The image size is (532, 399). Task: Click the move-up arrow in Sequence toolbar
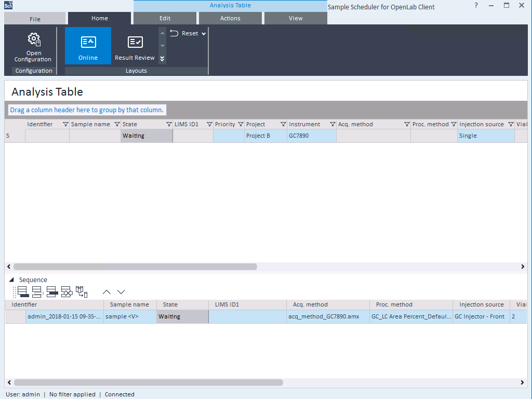[x=107, y=292]
